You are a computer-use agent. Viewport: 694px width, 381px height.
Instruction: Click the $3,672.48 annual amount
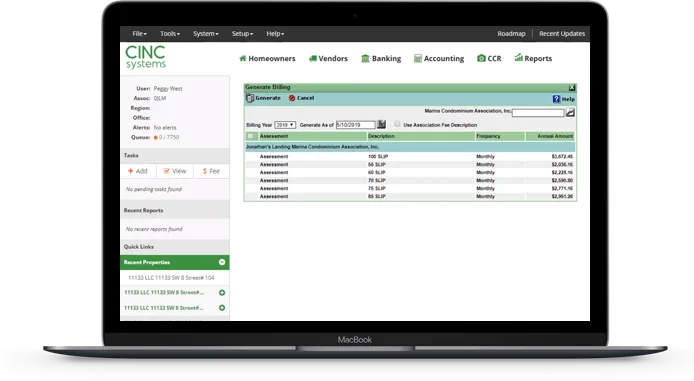coord(562,157)
